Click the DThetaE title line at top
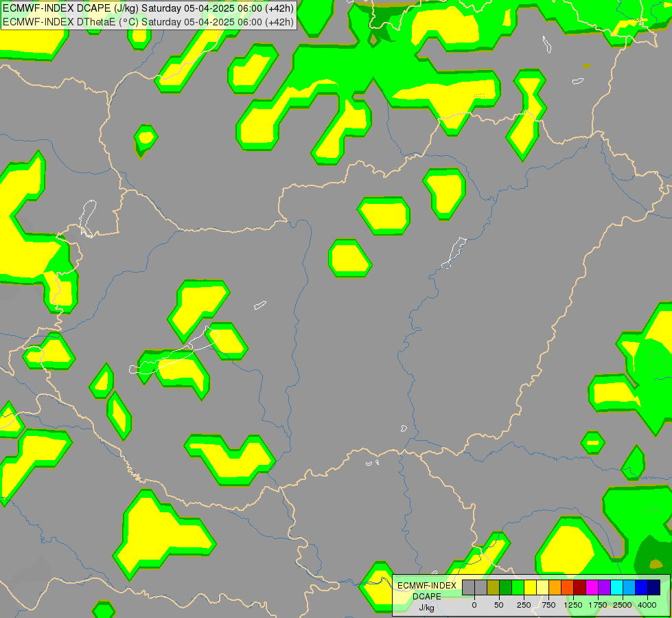The height and width of the screenshot is (618, 672). (x=148, y=22)
